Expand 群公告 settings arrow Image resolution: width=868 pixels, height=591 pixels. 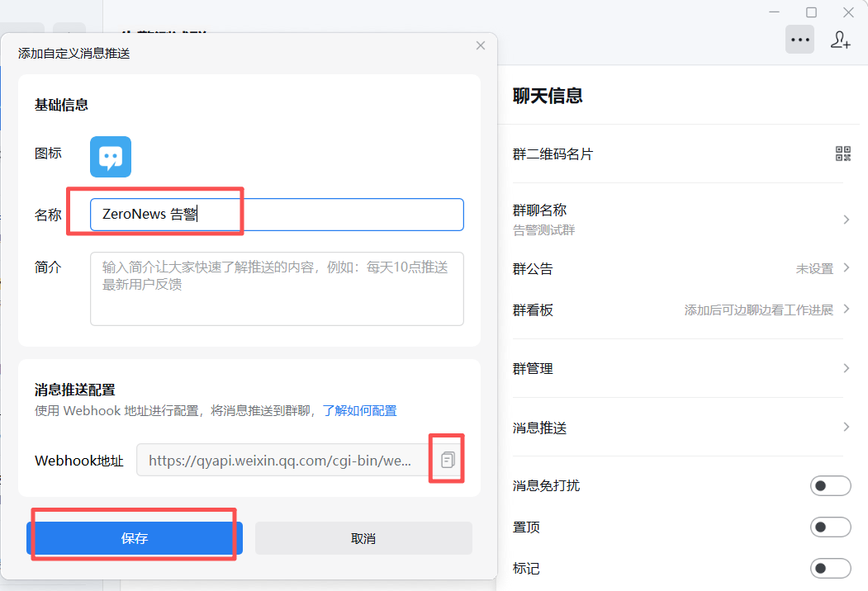[846, 268]
